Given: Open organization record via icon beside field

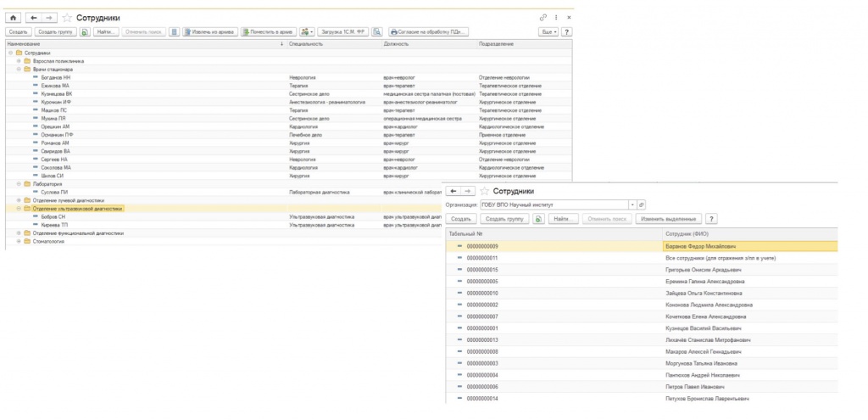Looking at the screenshot, I should coord(642,205).
